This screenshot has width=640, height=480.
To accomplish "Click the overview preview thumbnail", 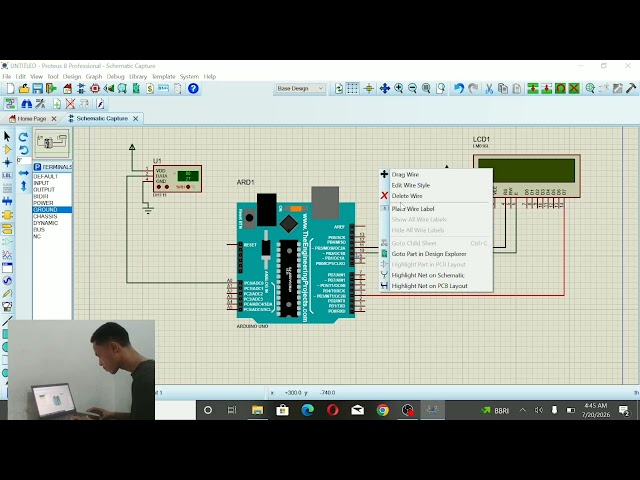I will [52, 143].
